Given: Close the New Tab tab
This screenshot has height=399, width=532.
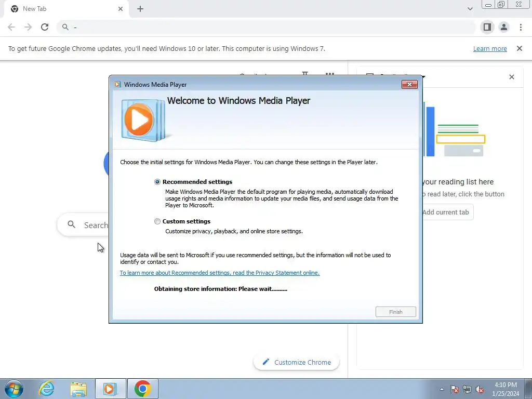Looking at the screenshot, I should [121, 9].
